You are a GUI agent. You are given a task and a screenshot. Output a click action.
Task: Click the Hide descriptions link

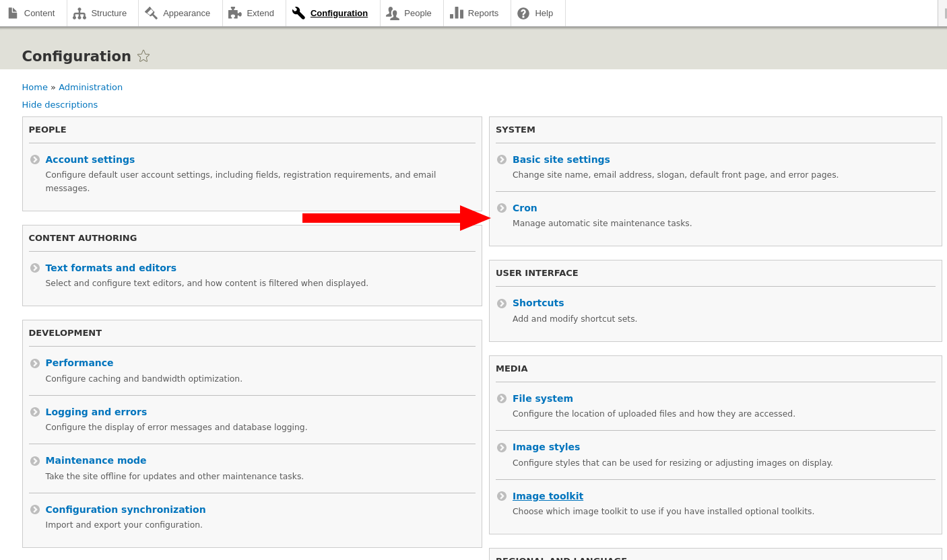(59, 104)
